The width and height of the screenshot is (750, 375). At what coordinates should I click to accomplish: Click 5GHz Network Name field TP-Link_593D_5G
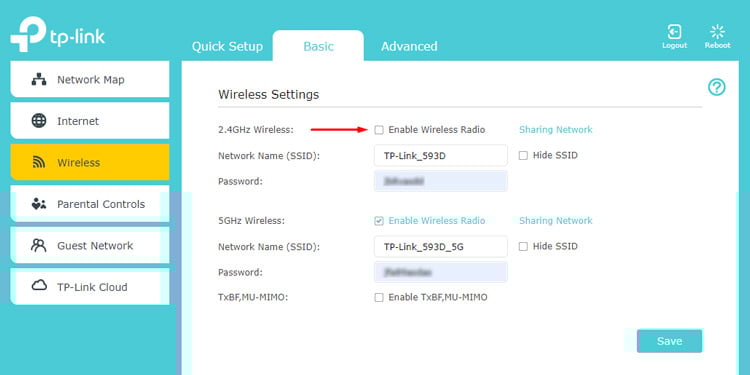[x=441, y=246]
